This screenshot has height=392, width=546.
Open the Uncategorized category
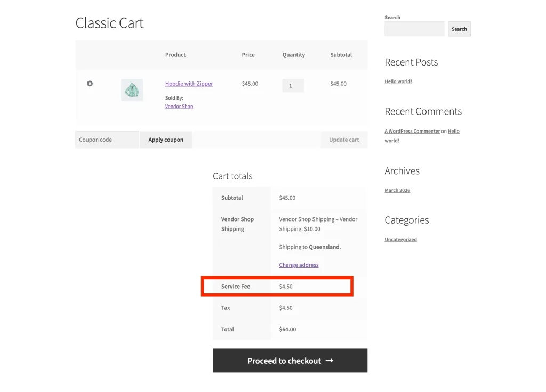click(x=401, y=239)
